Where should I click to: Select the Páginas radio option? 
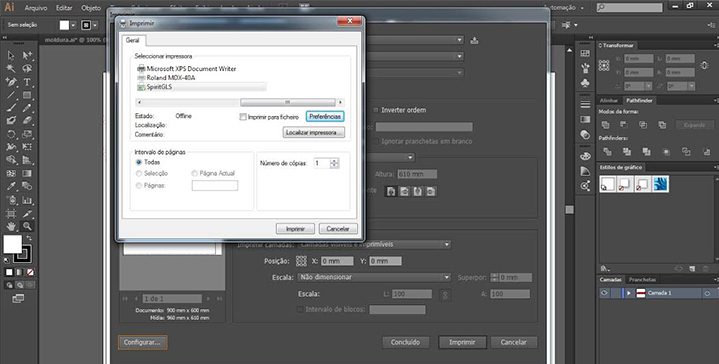coord(138,186)
